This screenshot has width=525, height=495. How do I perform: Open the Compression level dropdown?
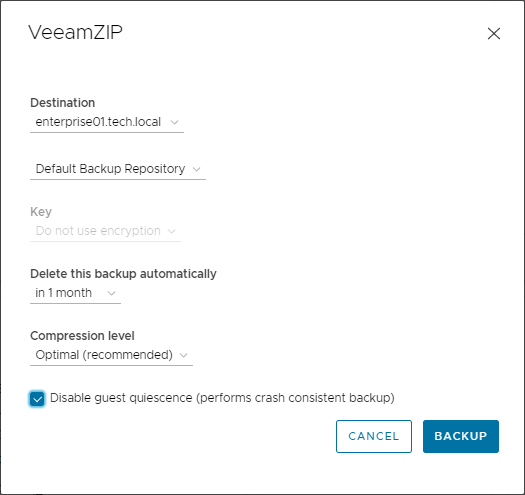click(111, 355)
